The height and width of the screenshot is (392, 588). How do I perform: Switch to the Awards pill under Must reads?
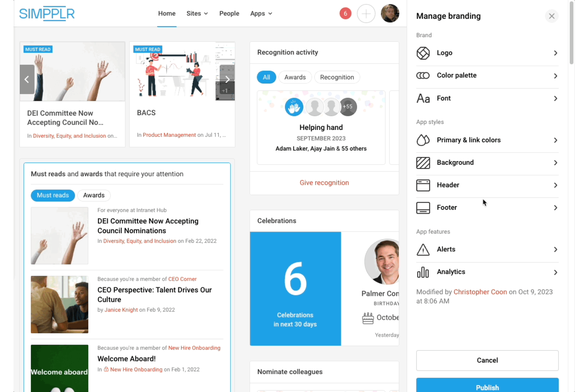(94, 195)
